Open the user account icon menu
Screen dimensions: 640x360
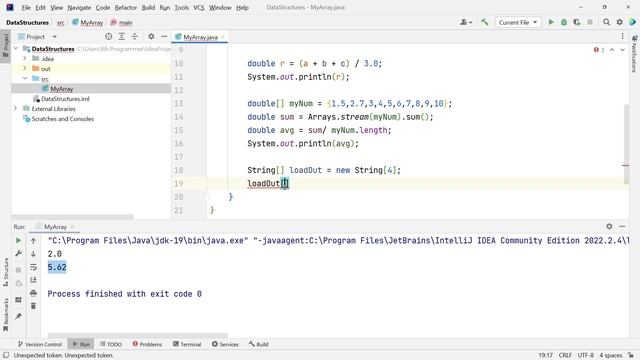pyautogui.click(x=466, y=22)
